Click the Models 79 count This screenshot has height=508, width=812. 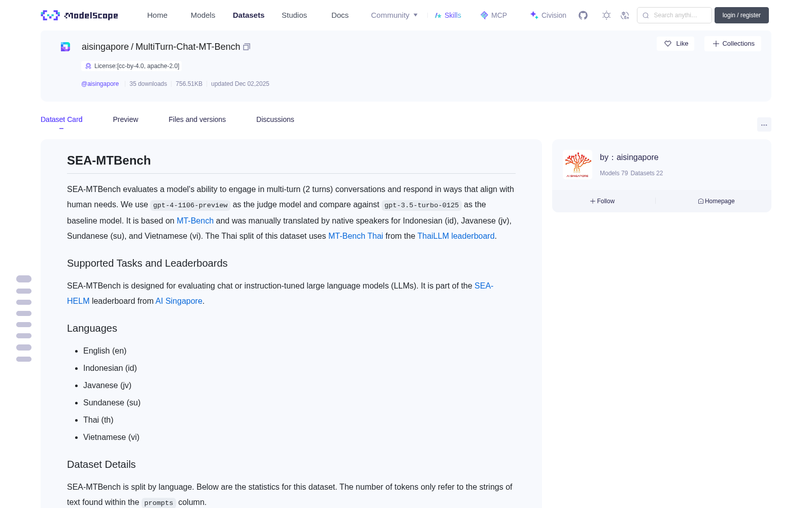614,173
